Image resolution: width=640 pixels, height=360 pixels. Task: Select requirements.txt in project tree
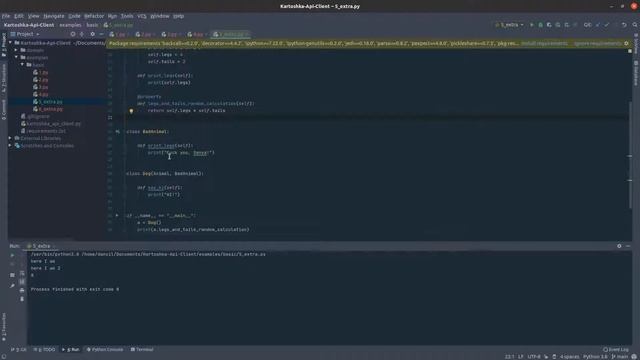click(43, 131)
